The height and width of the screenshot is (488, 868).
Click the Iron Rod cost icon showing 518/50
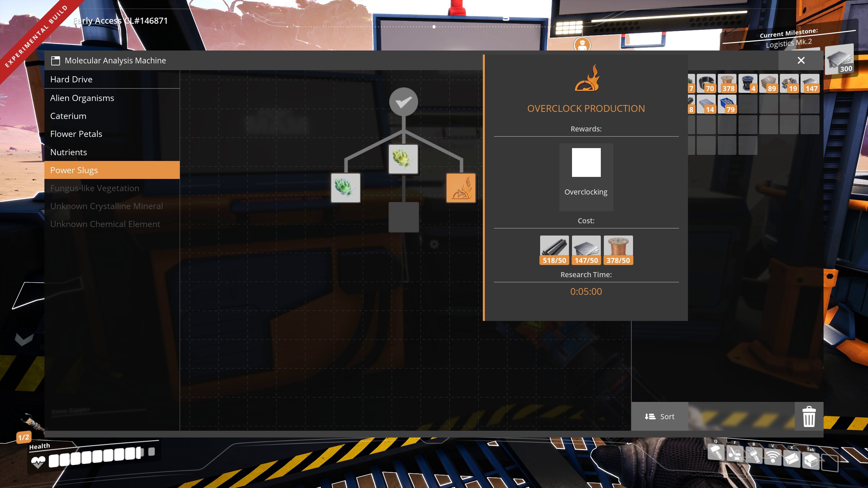pyautogui.click(x=555, y=250)
